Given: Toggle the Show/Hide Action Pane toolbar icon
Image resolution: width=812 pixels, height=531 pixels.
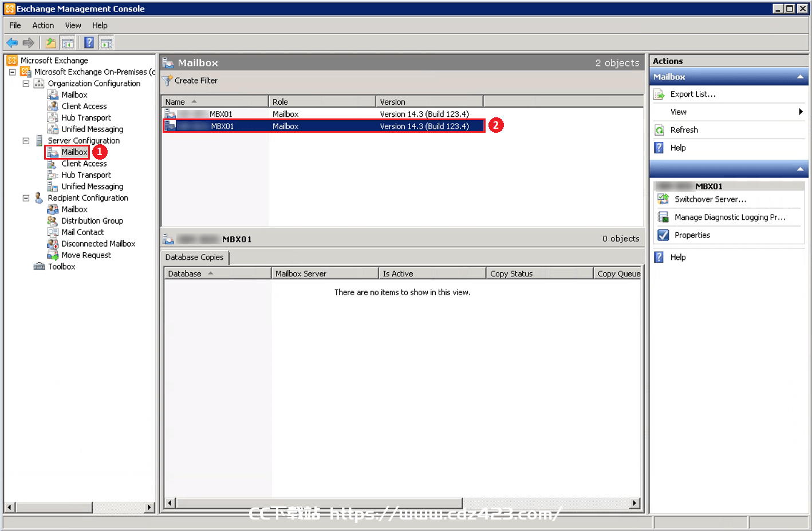Looking at the screenshot, I should [106, 43].
